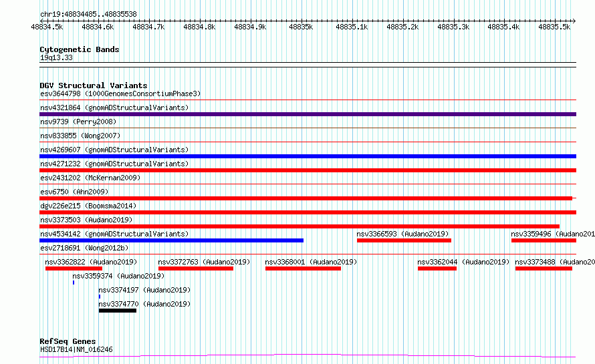The width and height of the screenshot is (595, 364).
Task: Click the HSD17B14|NM_016246 gene label
Action: [x=76, y=349]
